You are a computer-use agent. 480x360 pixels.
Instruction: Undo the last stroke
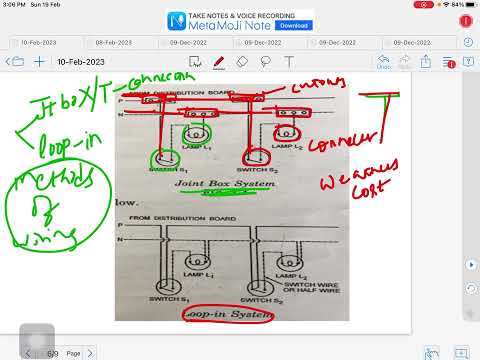coord(383,62)
